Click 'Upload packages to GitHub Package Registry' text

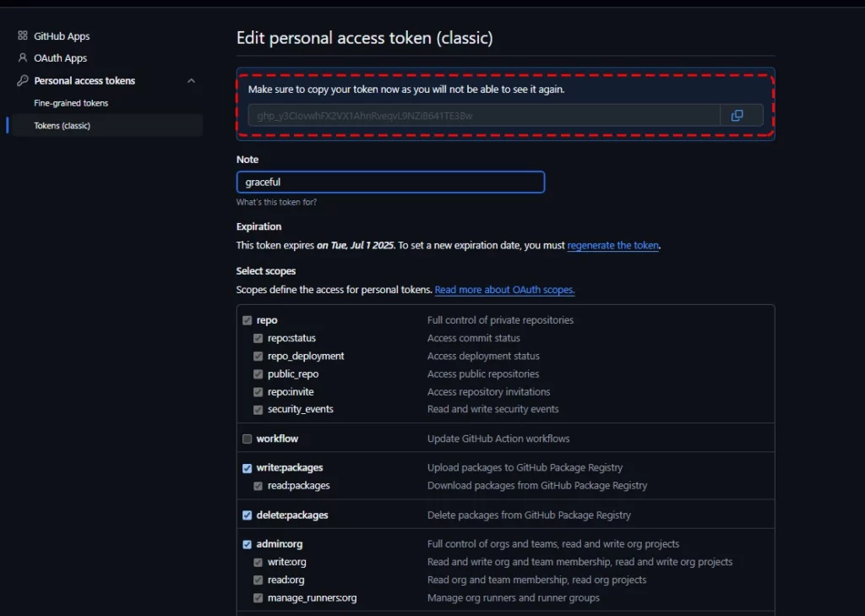coord(525,467)
